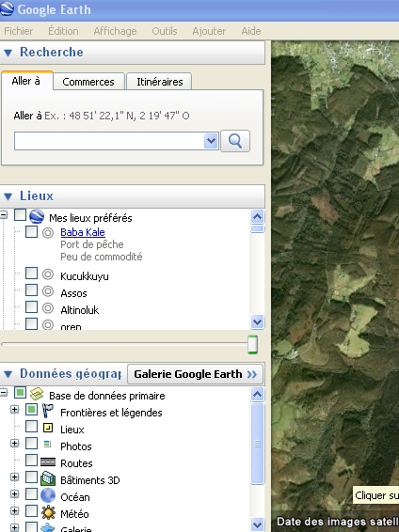Click the square icon beside Lieux layer
Image resolution: width=399 pixels, height=532 pixels.
point(48,429)
